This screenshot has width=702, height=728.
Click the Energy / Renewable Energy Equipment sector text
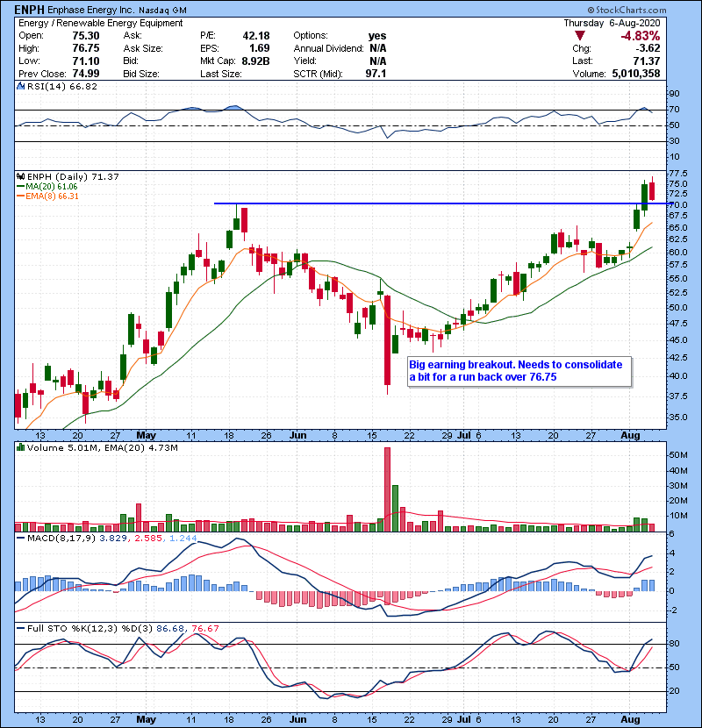100,23
